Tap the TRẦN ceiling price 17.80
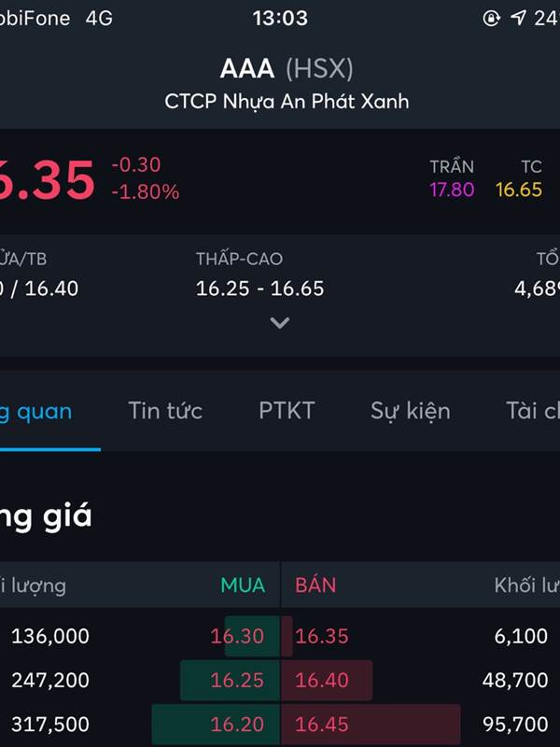The image size is (560, 747). click(x=452, y=190)
